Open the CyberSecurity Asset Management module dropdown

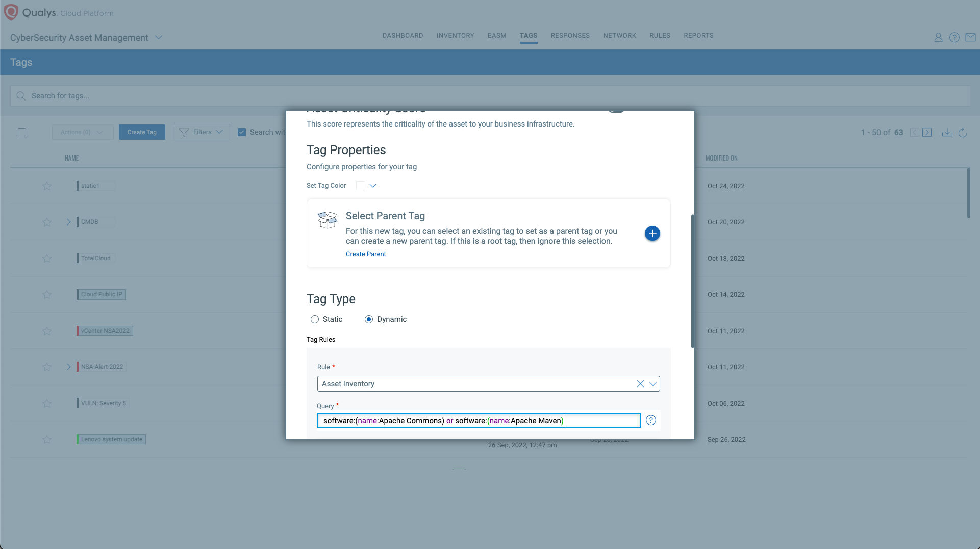(x=159, y=38)
